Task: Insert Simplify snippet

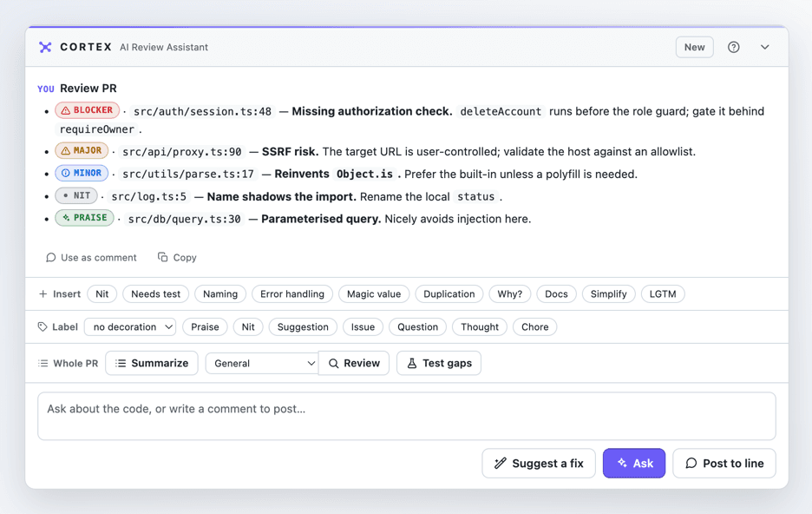Action: pyautogui.click(x=608, y=293)
